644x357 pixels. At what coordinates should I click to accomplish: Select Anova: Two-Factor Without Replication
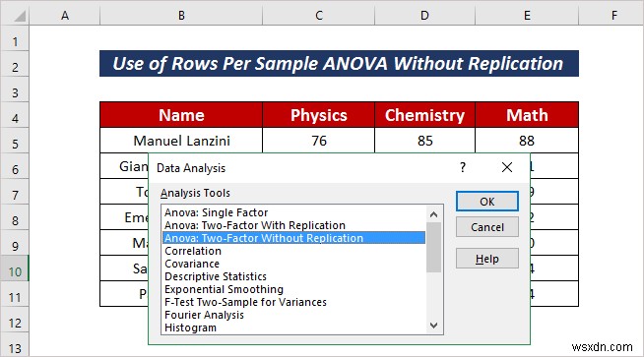[293, 238]
